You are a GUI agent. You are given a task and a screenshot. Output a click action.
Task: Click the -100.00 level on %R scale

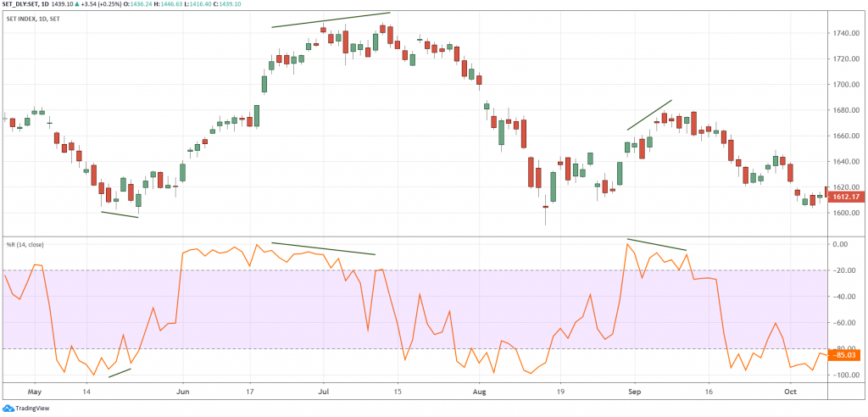point(848,375)
